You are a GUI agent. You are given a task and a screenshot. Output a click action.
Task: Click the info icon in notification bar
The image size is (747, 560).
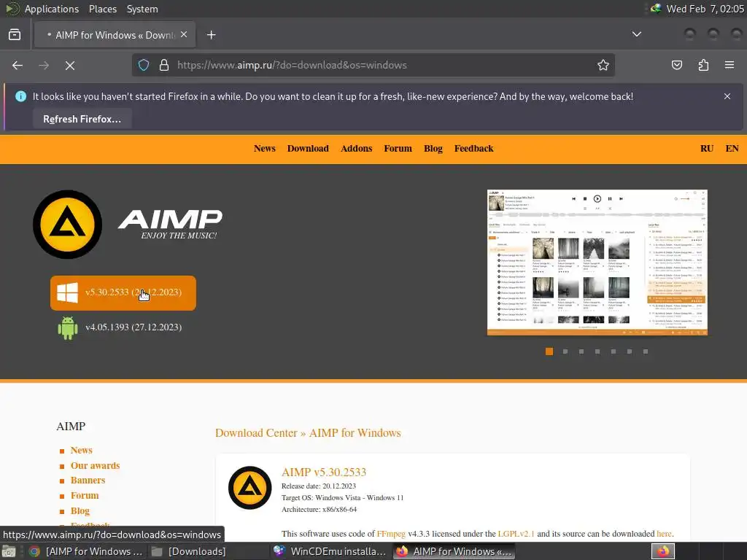[20, 96]
